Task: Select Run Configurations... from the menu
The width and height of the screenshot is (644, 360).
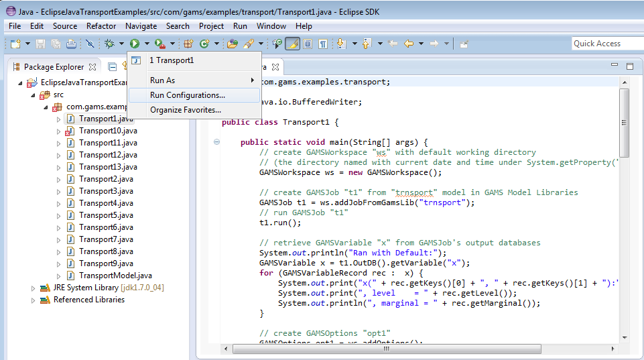Action: [187, 95]
